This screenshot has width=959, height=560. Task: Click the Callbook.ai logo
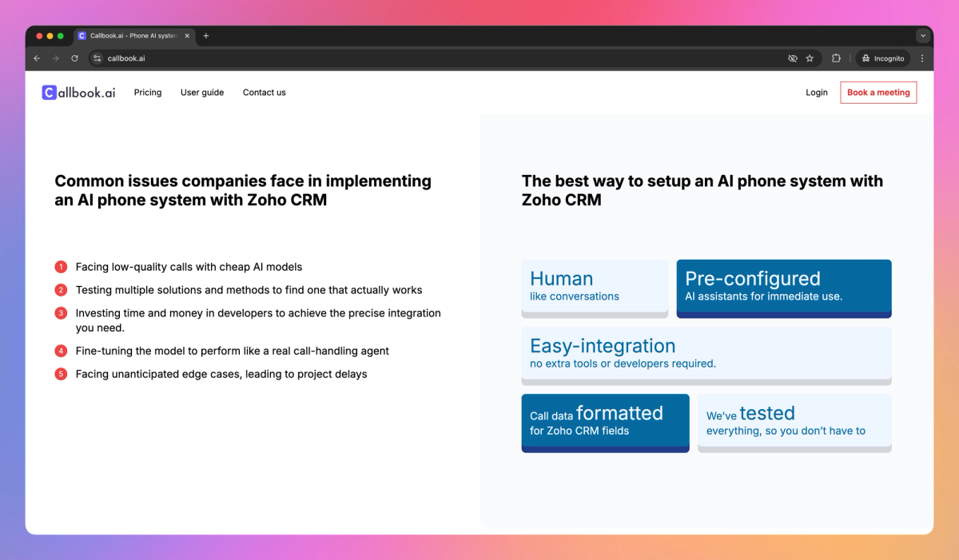pos(78,93)
